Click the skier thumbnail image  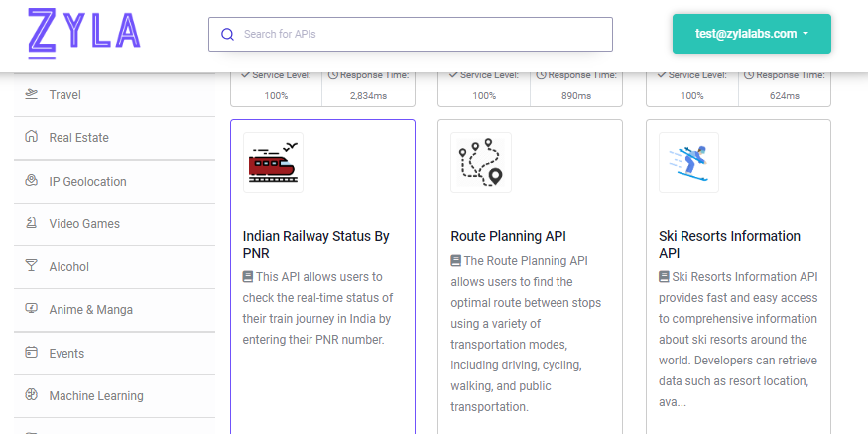688,163
